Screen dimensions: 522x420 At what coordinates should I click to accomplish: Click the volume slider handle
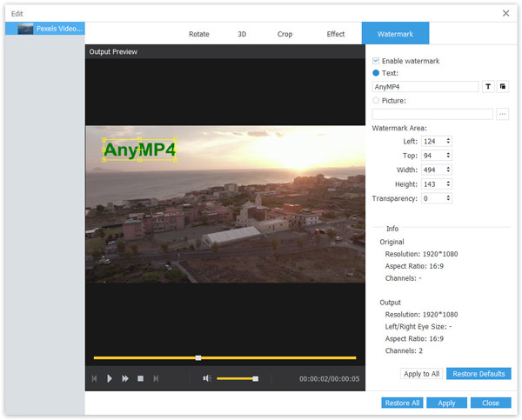[255, 378]
